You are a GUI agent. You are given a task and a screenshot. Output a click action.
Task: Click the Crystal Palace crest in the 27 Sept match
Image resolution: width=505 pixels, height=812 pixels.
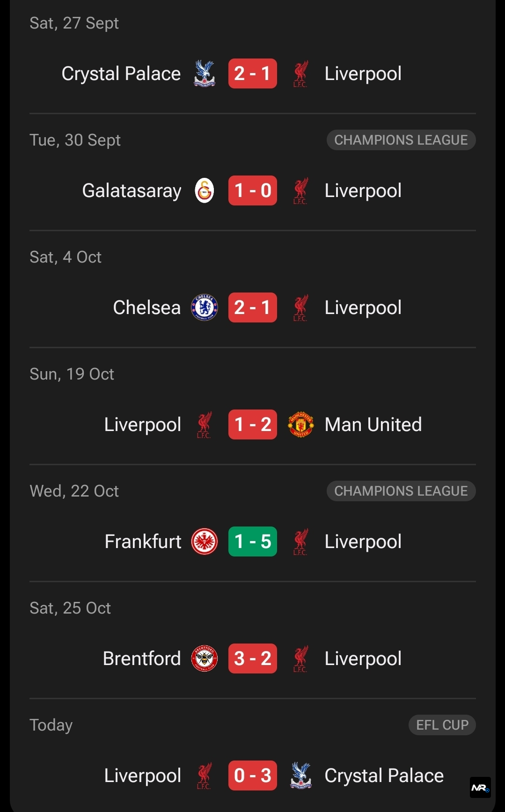[x=205, y=73]
